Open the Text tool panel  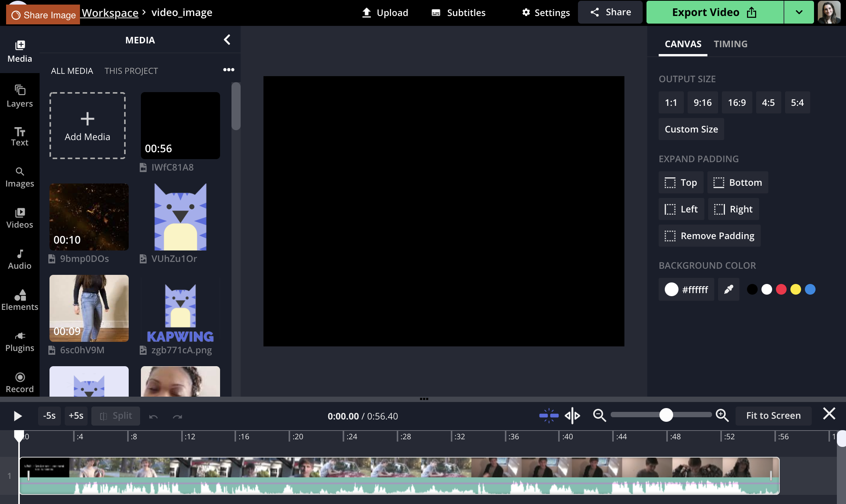20,136
